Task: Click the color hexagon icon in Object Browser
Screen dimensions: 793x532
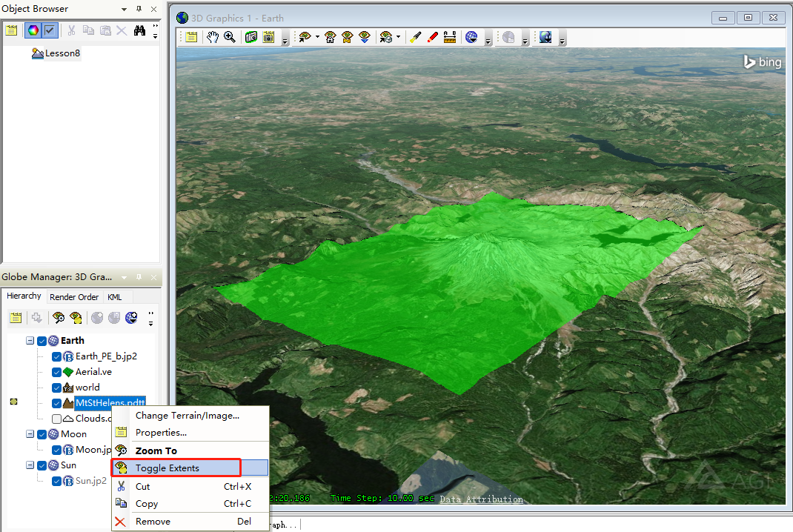Action: tap(33, 30)
